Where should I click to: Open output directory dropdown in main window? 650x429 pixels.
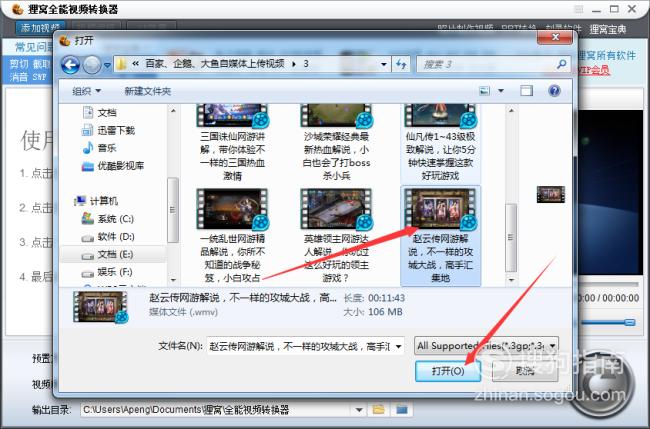[x=359, y=410]
